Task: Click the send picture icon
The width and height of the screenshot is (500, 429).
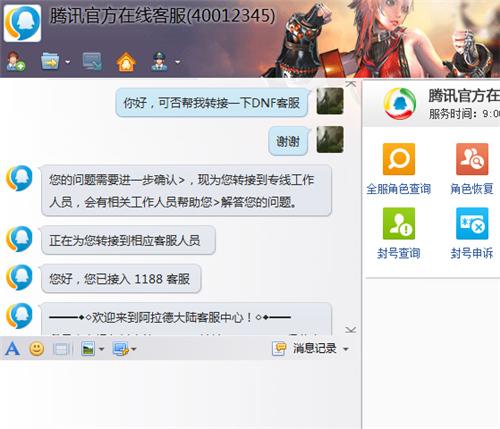Action: [x=88, y=349]
